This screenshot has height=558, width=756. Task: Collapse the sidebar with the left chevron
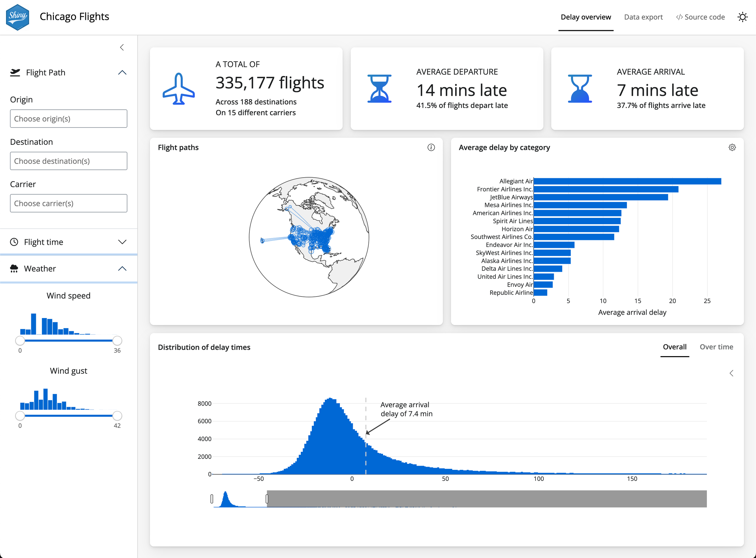coord(122,47)
